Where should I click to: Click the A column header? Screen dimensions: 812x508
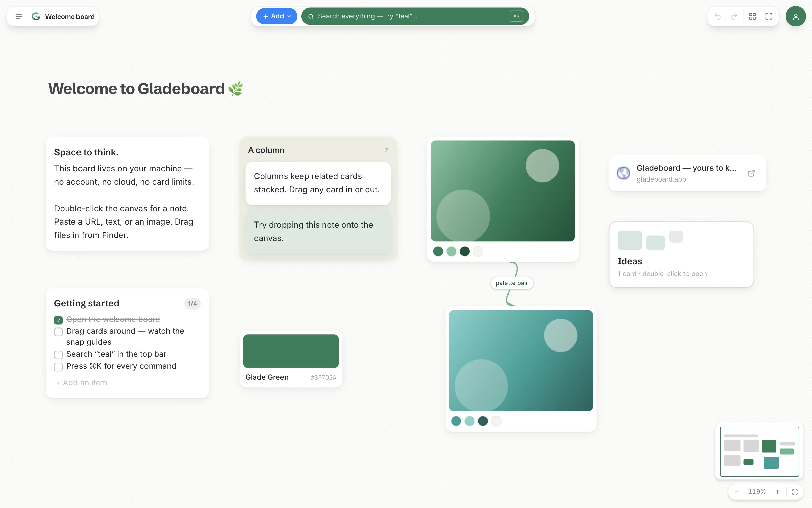click(266, 150)
